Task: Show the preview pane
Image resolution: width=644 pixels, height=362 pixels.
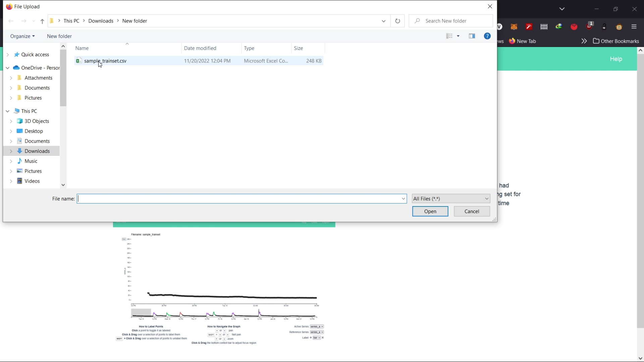Action: 472,36
